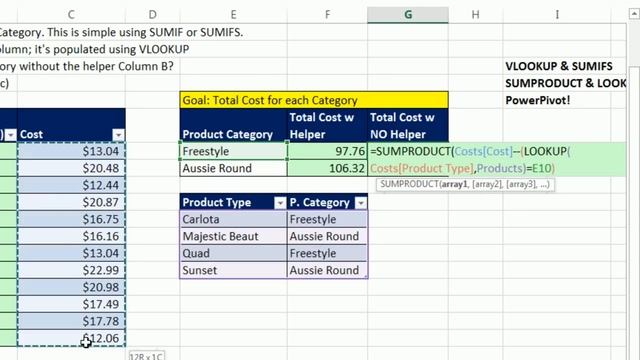This screenshot has width=640, height=360.
Task: Click the VLOOKUP & SUMIFS text cell
Action: pos(558,66)
